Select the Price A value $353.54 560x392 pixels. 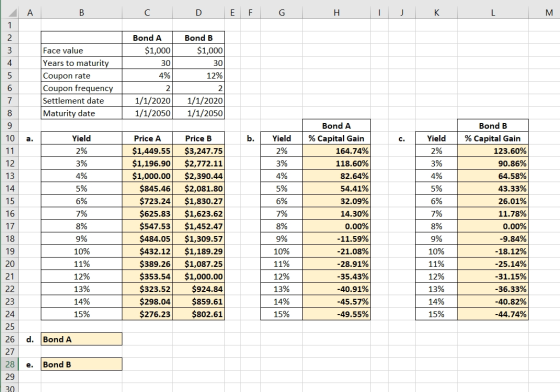(x=147, y=277)
